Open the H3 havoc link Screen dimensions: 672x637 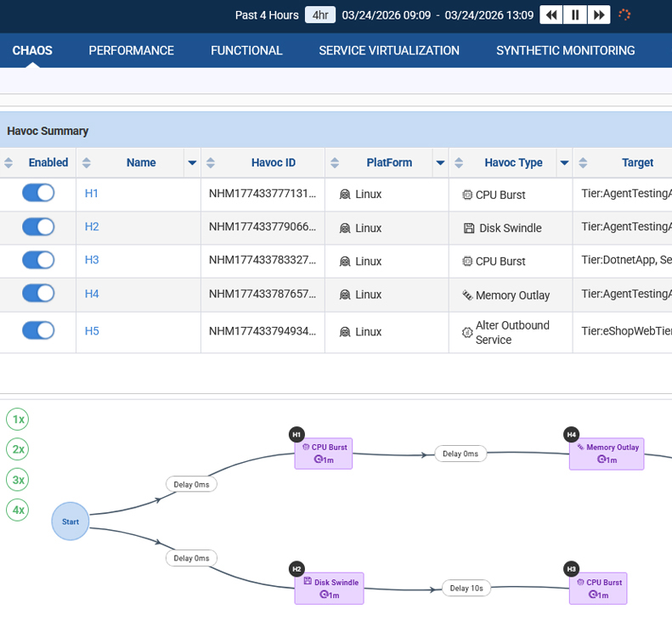coord(92,260)
